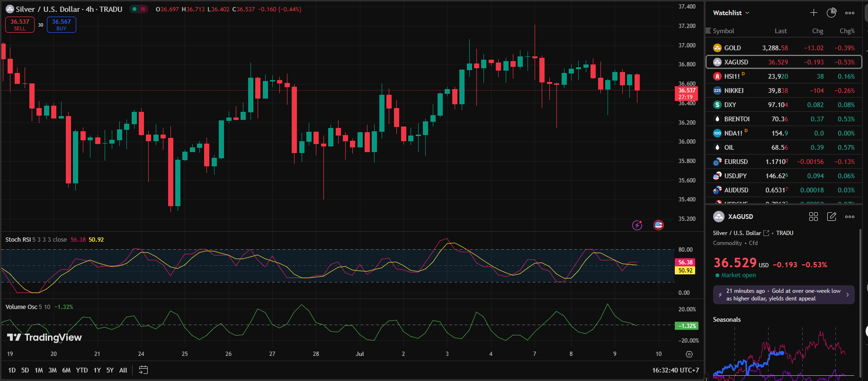Image resolution: width=868 pixels, height=381 pixels.
Task: Click the red SELL 36.537 button
Action: click(20, 25)
